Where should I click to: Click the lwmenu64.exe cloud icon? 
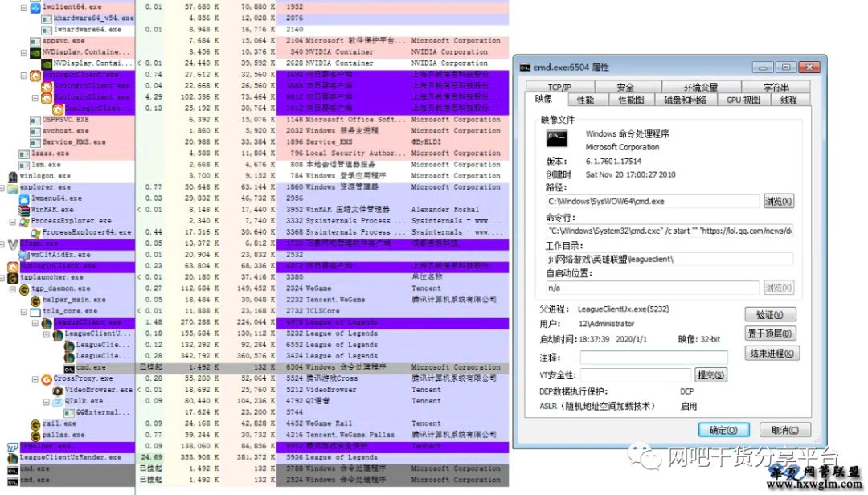24,198
